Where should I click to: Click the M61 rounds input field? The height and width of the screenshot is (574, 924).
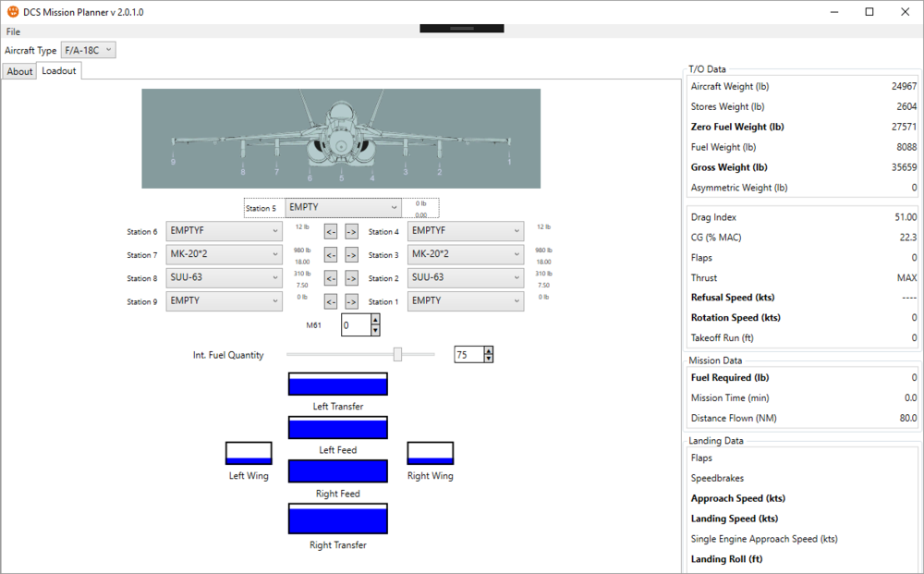(x=356, y=324)
